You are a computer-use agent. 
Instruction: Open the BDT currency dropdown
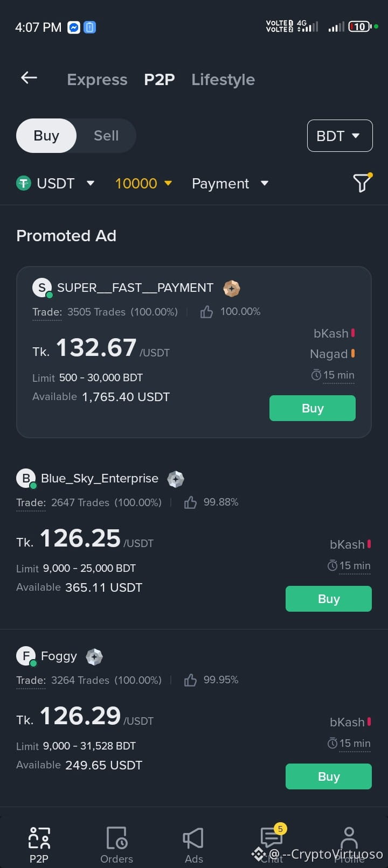(339, 136)
